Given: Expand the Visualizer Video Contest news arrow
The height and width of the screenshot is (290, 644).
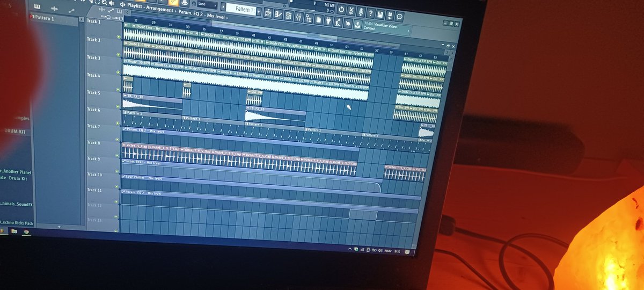Looking at the screenshot, I should (409, 31).
